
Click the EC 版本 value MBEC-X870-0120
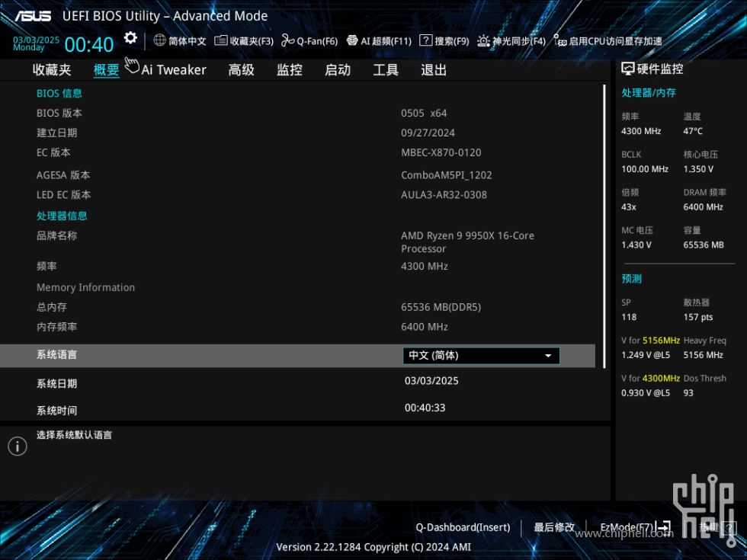point(441,152)
